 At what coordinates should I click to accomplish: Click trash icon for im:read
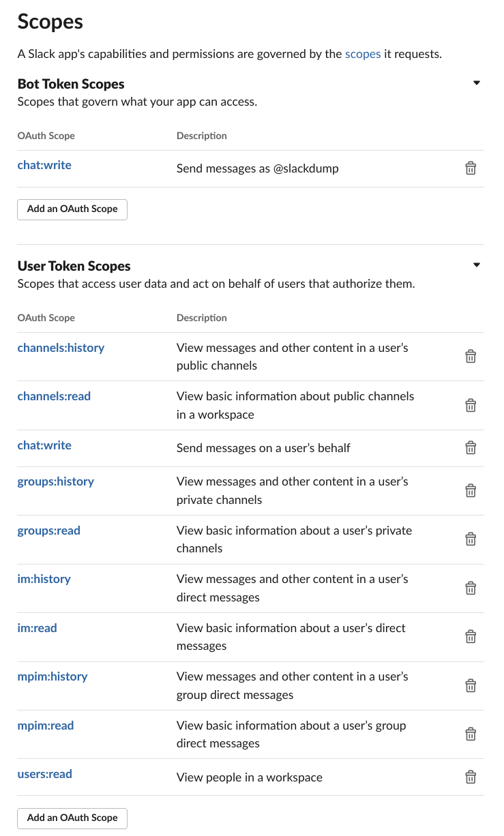coord(471,637)
